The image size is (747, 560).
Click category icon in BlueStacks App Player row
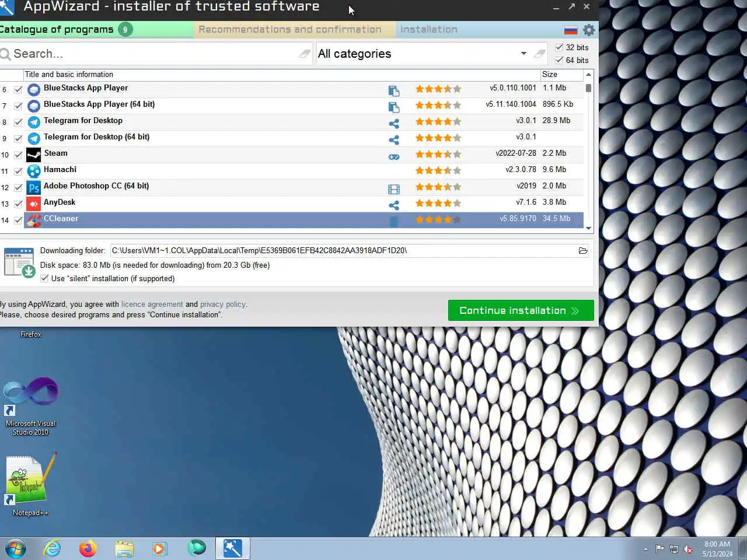tap(394, 91)
